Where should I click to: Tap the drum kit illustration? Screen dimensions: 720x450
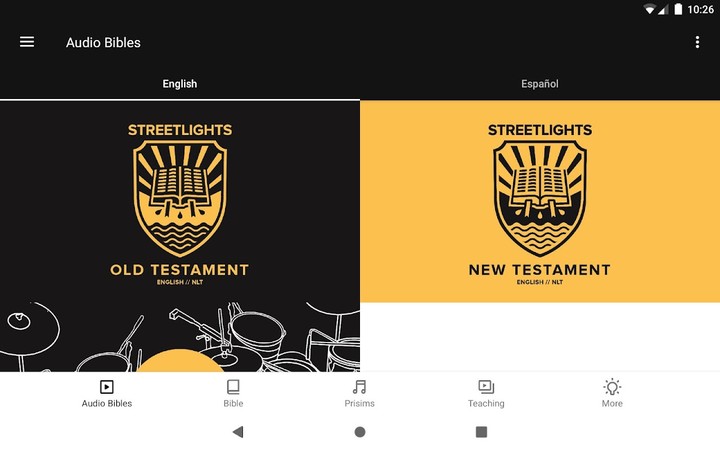180,337
